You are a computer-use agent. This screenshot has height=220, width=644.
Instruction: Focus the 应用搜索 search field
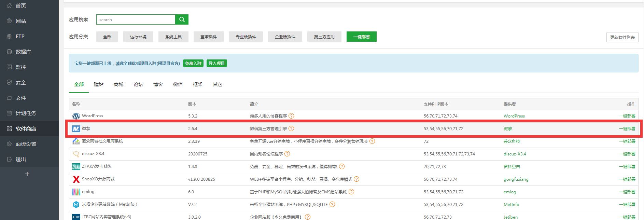click(136, 19)
